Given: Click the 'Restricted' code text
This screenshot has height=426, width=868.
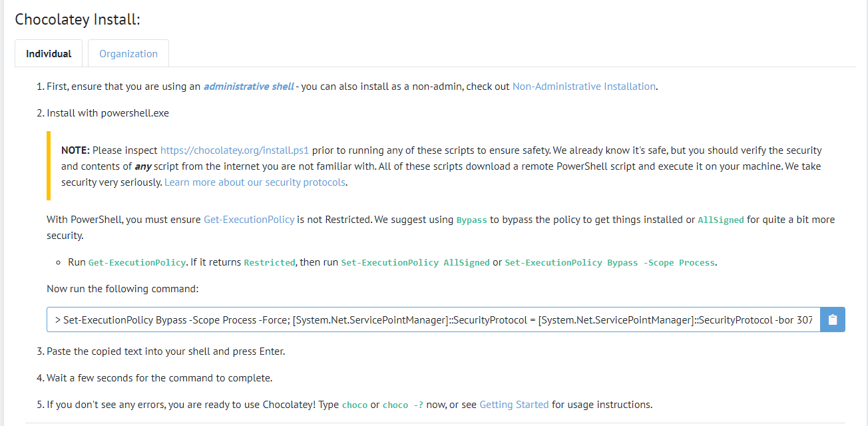Looking at the screenshot, I should (x=270, y=262).
